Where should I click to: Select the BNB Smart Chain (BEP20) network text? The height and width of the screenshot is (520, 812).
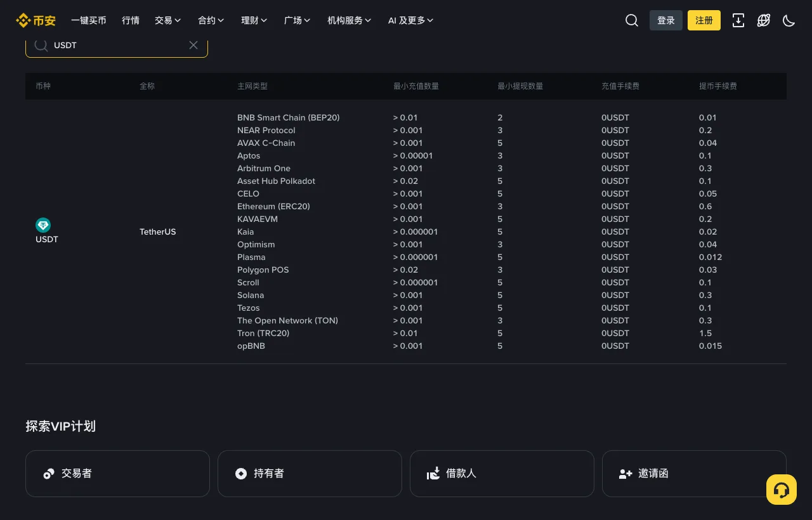pos(289,117)
